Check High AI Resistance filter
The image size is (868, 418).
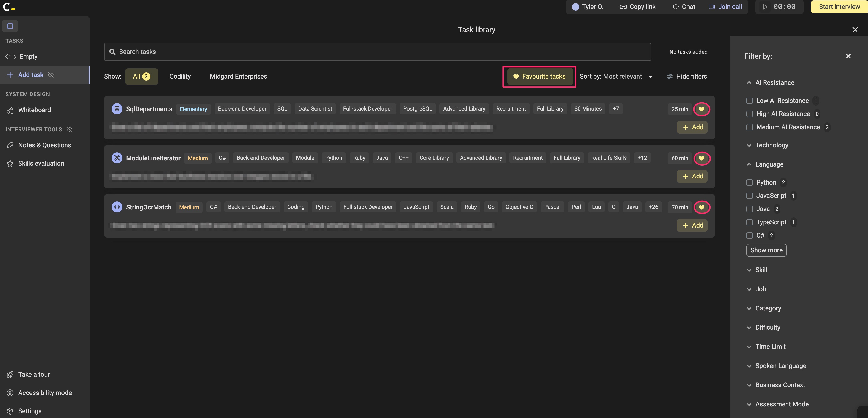(749, 114)
